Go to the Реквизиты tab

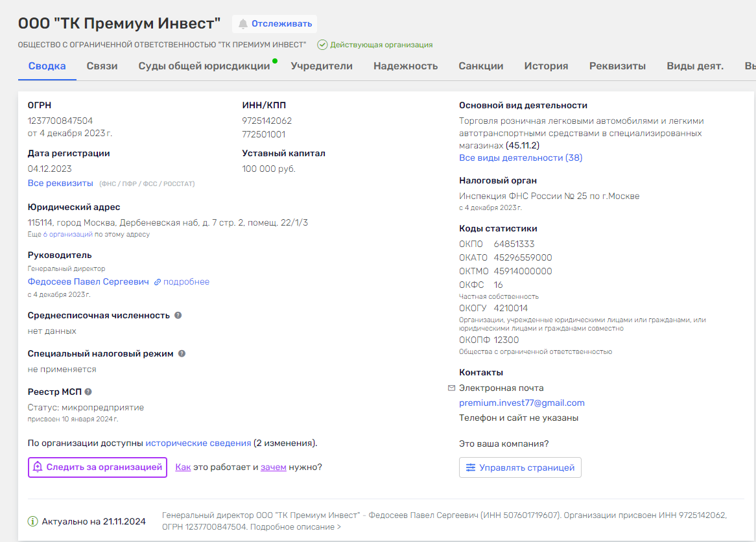(617, 66)
